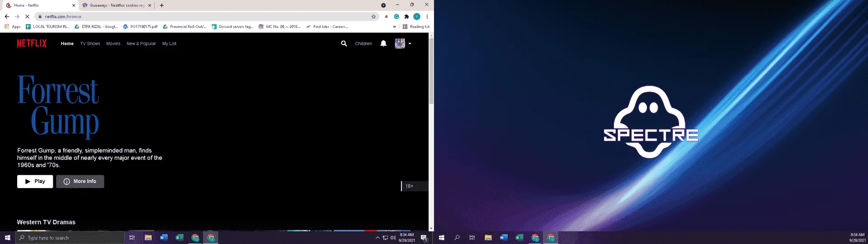Switch to the Giveaways - Neatflex cookies tab
868x244 pixels.
[x=117, y=5]
